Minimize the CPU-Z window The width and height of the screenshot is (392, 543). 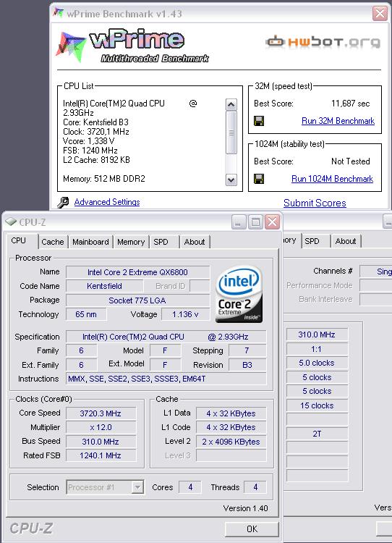tap(239, 222)
